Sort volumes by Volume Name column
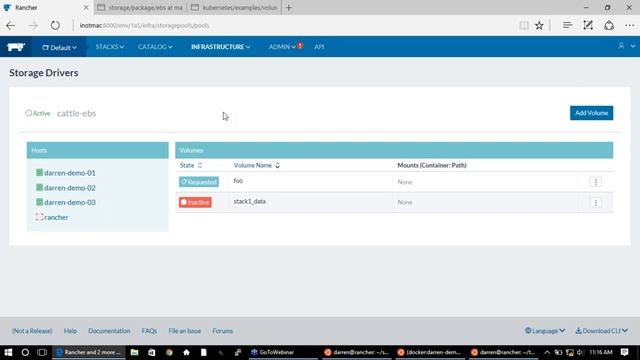The height and width of the screenshot is (360, 640). [256, 165]
